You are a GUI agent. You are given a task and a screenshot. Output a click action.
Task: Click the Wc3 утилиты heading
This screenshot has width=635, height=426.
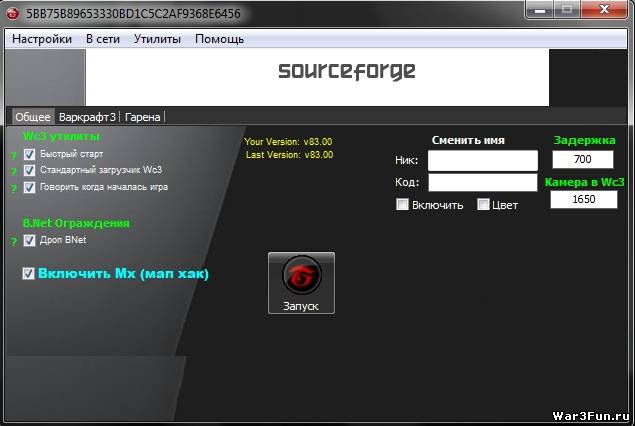[61, 136]
